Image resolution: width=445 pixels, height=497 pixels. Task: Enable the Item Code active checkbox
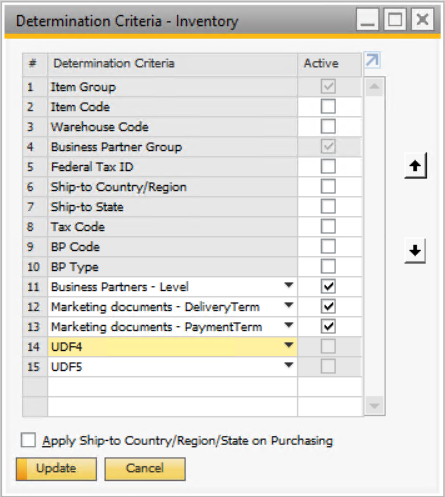coord(328,107)
